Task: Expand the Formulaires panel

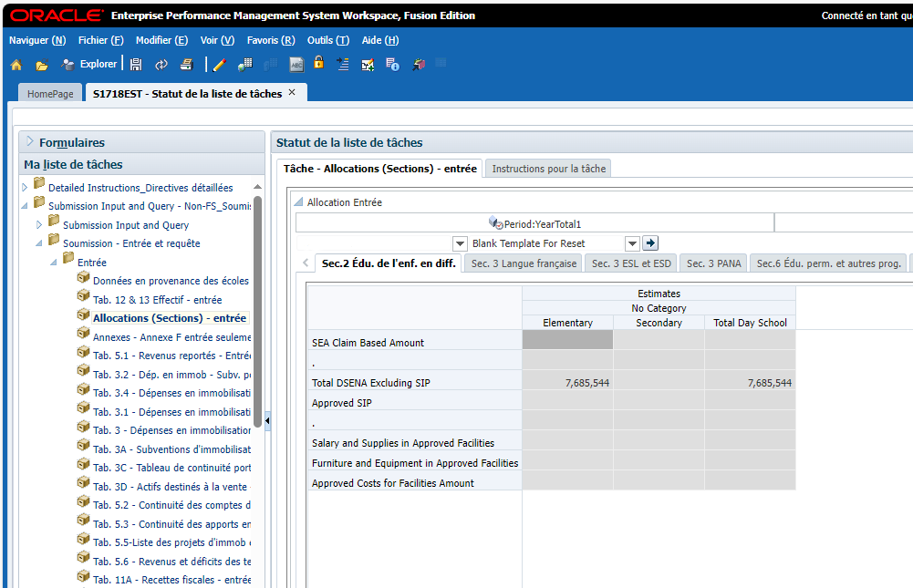Action: (x=30, y=142)
